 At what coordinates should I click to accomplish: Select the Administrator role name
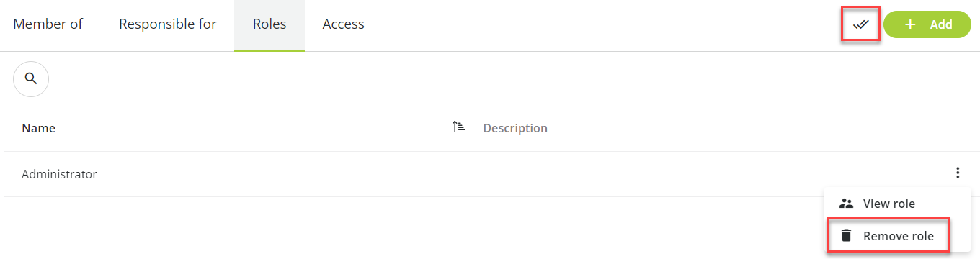coord(59,174)
